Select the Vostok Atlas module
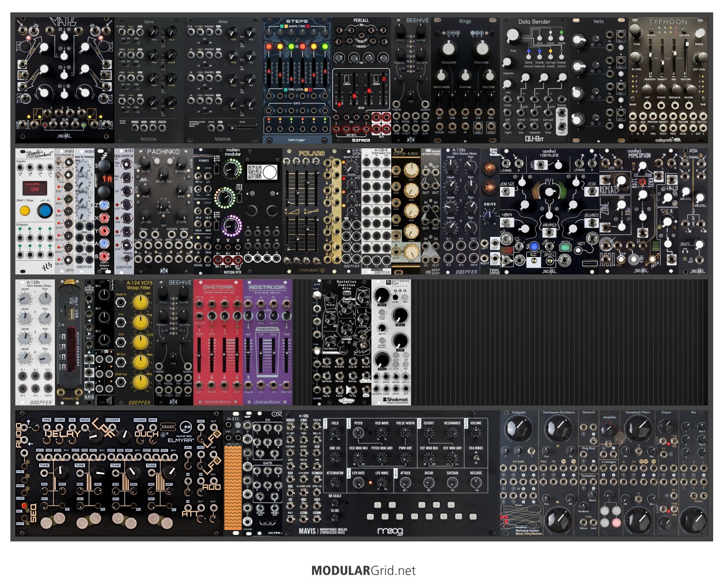 pos(223,80)
